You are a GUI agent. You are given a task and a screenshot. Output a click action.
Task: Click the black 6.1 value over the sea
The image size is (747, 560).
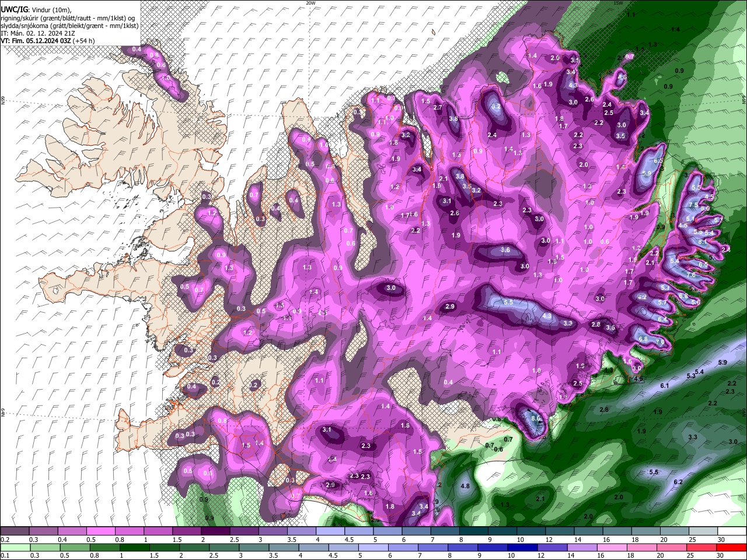click(x=664, y=386)
